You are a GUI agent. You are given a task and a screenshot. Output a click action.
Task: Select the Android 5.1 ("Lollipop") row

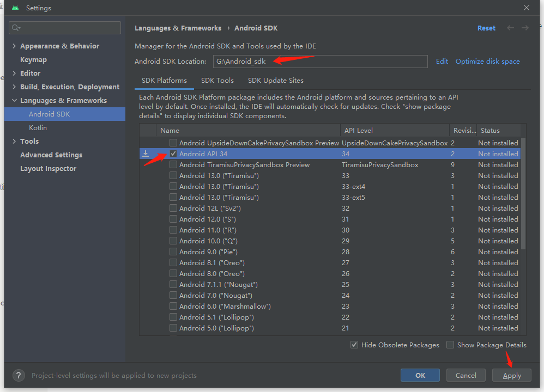(330, 317)
